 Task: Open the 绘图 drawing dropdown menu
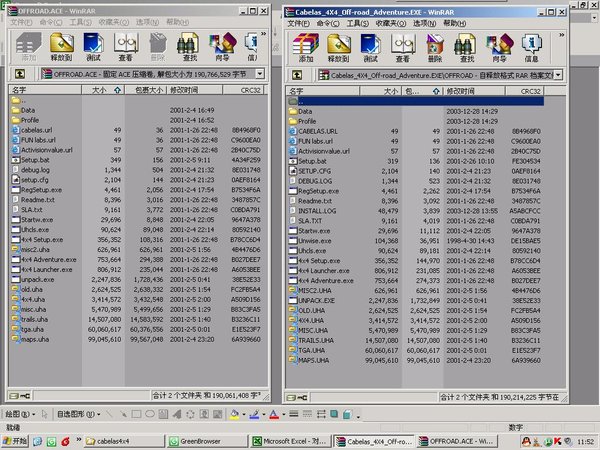click(19, 413)
